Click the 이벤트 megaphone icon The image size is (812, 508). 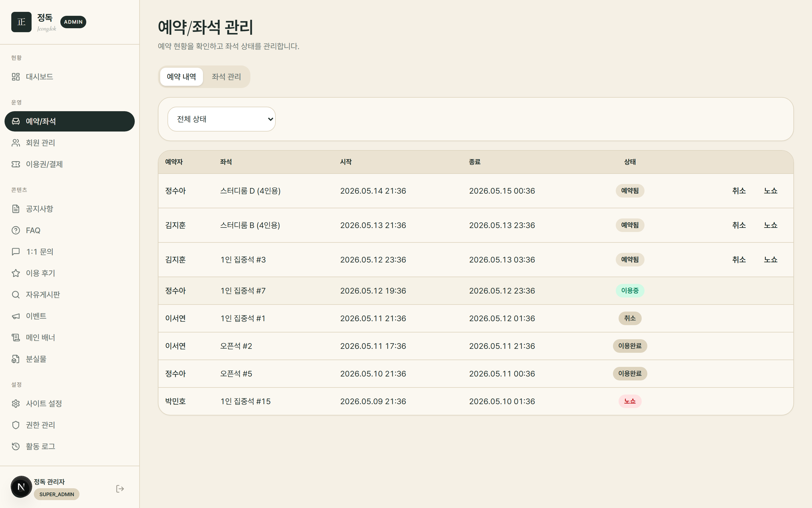pos(16,316)
